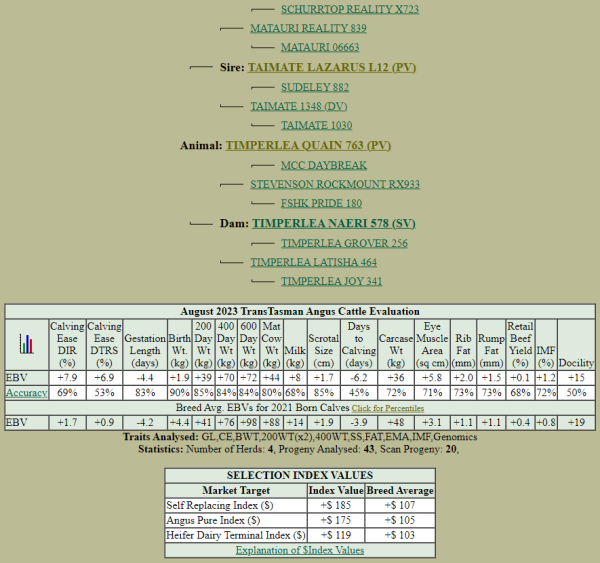Select Carcase Wt column header

tap(396, 344)
